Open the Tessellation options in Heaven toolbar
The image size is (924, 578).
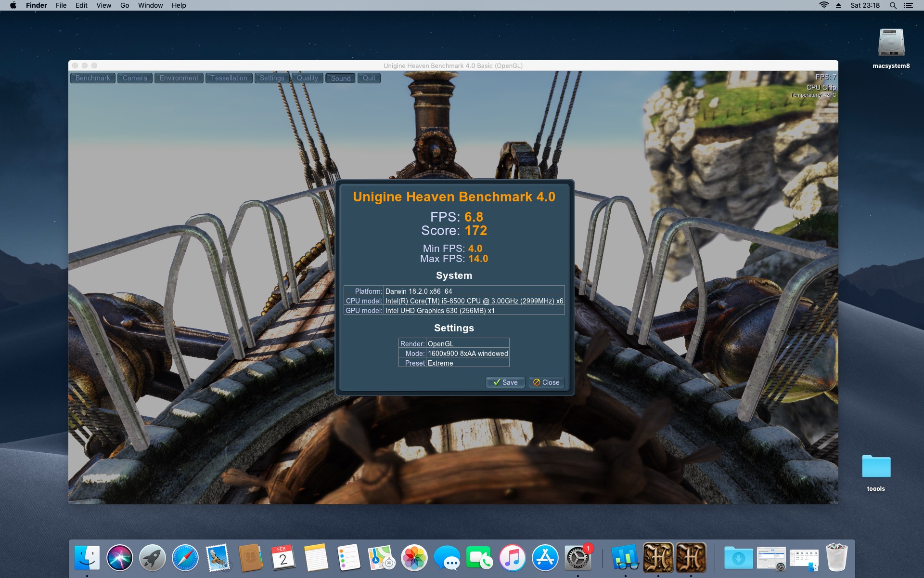tap(229, 78)
